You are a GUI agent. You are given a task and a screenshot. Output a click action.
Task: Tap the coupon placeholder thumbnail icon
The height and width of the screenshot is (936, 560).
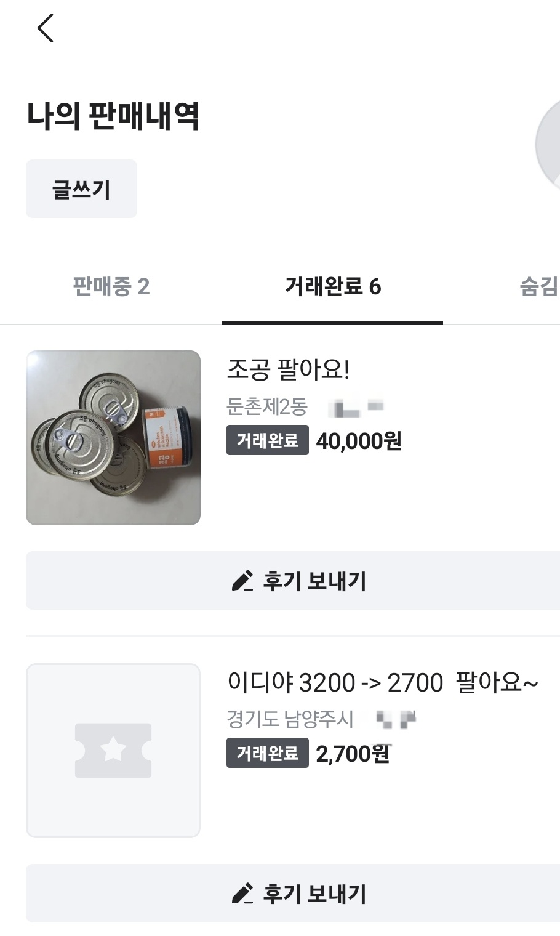[x=113, y=750]
